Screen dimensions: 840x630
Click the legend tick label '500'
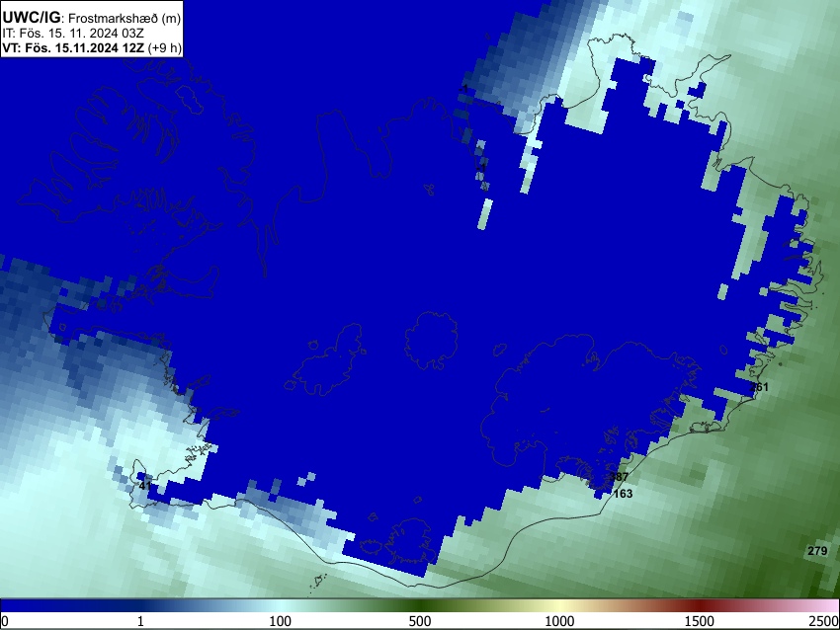419,621
